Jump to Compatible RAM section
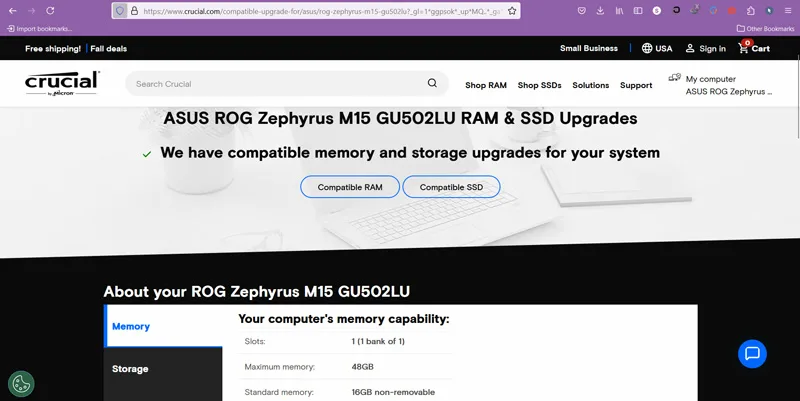The width and height of the screenshot is (800, 401). pyautogui.click(x=350, y=187)
